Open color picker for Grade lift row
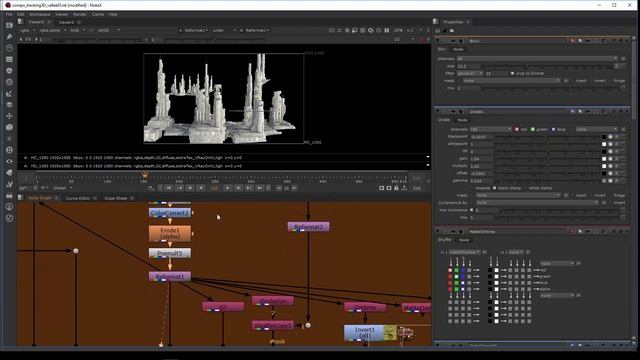640x360 pixels. coord(611,151)
